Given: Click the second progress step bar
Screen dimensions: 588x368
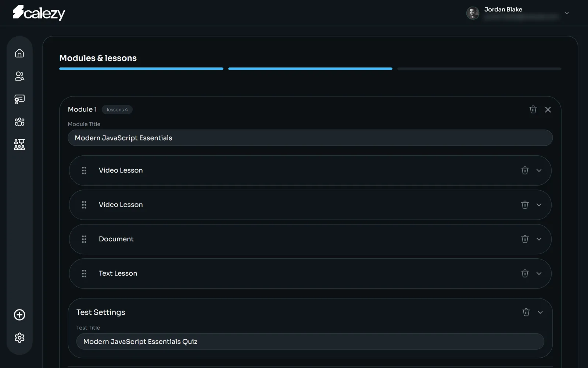Looking at the screenshot, I should (310, 68).
